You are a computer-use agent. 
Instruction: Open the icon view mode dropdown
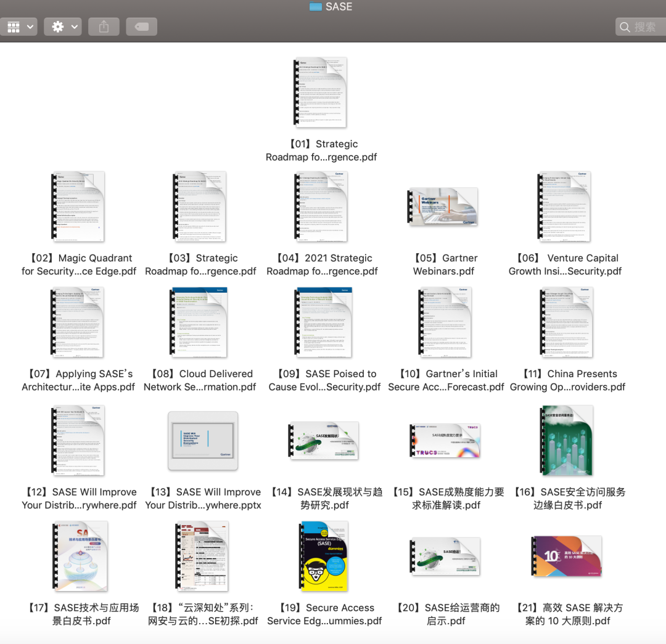click(18, 26)
